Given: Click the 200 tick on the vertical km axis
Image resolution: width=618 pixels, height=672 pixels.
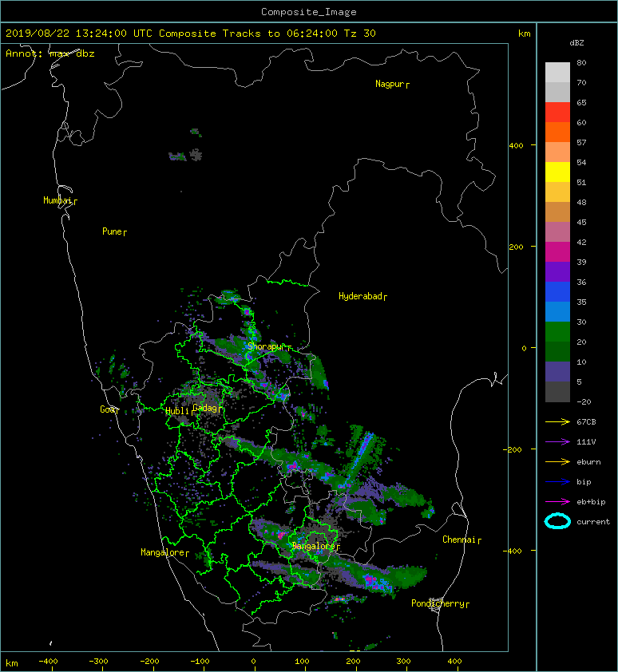Looking at the screenshot, I should [x=517, y=247].
